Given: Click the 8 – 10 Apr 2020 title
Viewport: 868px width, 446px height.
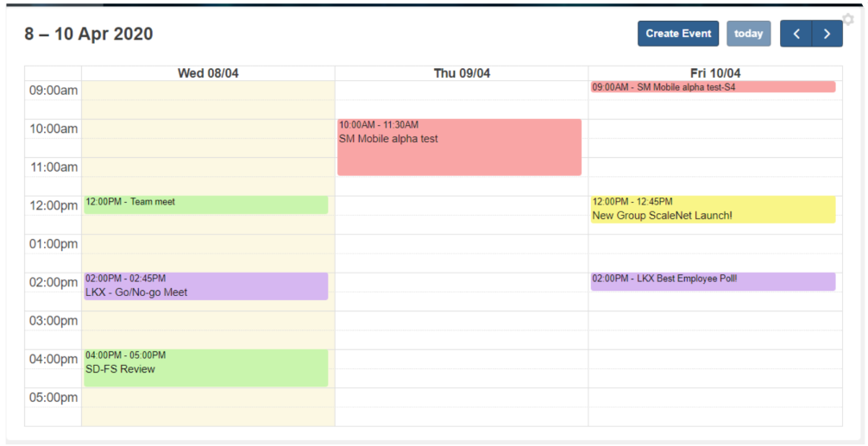Looking at the screenshot, I should [x=89, y=35].
